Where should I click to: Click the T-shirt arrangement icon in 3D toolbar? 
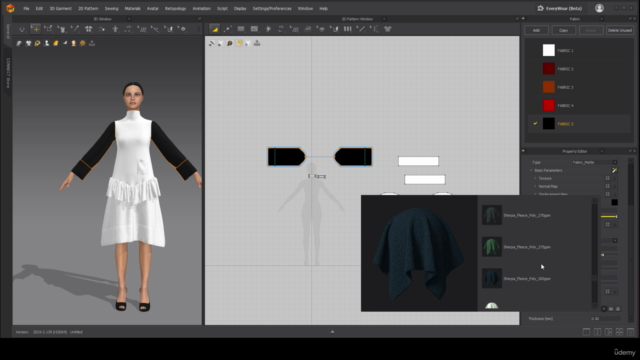pyautogui.click(x=89, y=29)
